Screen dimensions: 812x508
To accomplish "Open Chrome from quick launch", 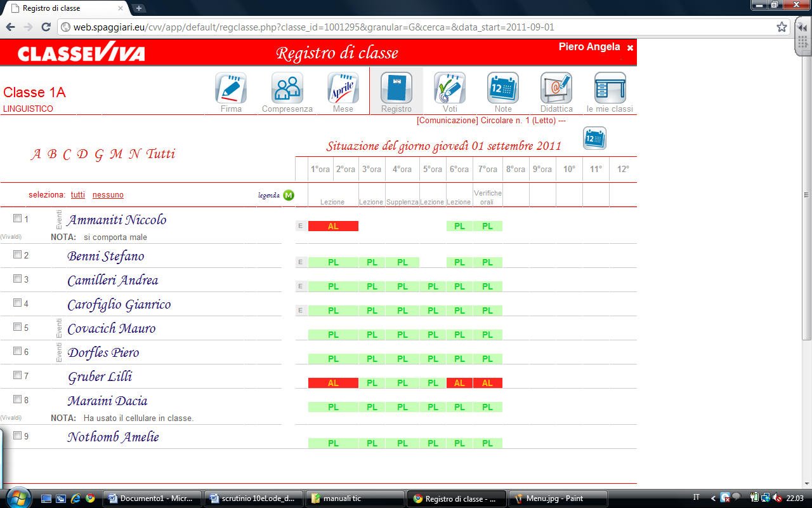I will click(90, 498).
